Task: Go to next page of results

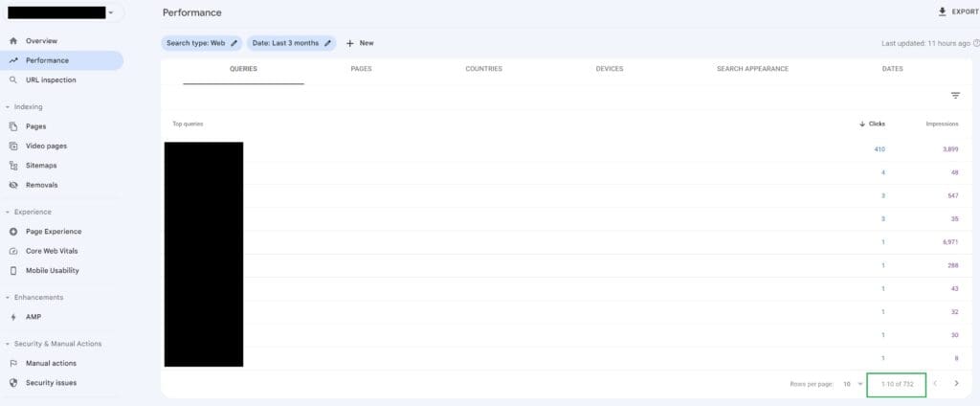Action: 956,384
